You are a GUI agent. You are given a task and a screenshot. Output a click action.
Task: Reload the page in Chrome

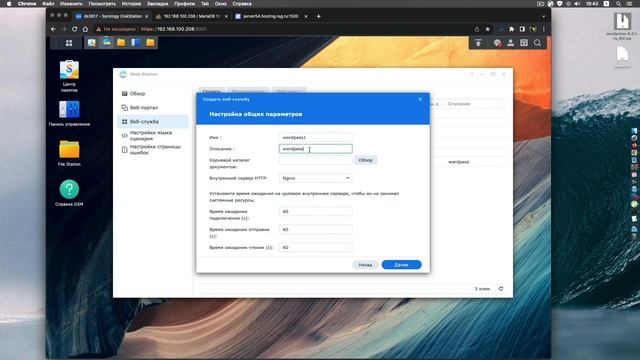[x=74, y=29]
